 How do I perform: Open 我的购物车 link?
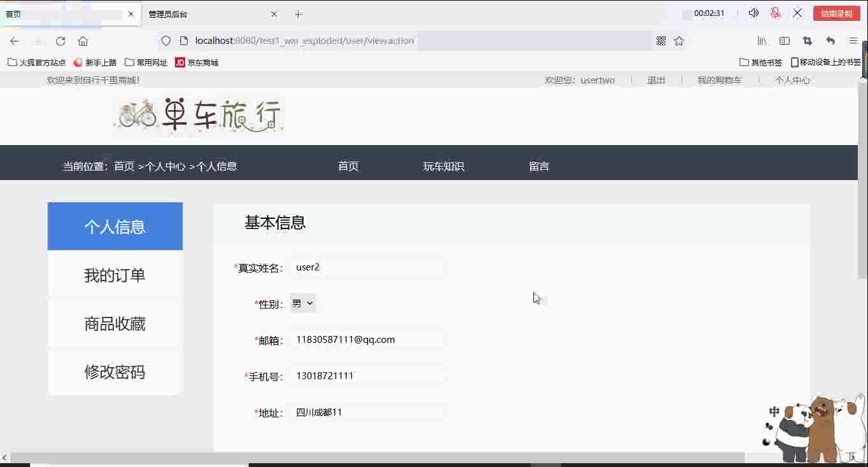click(719, 80)
